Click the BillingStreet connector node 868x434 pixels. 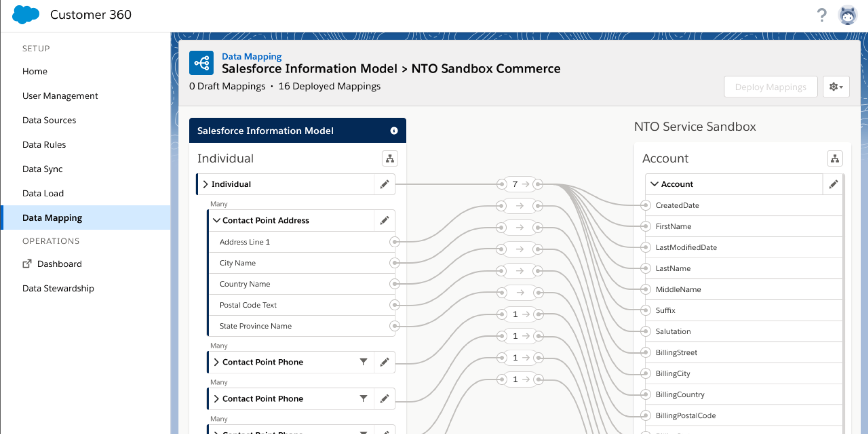pos(645,352)
